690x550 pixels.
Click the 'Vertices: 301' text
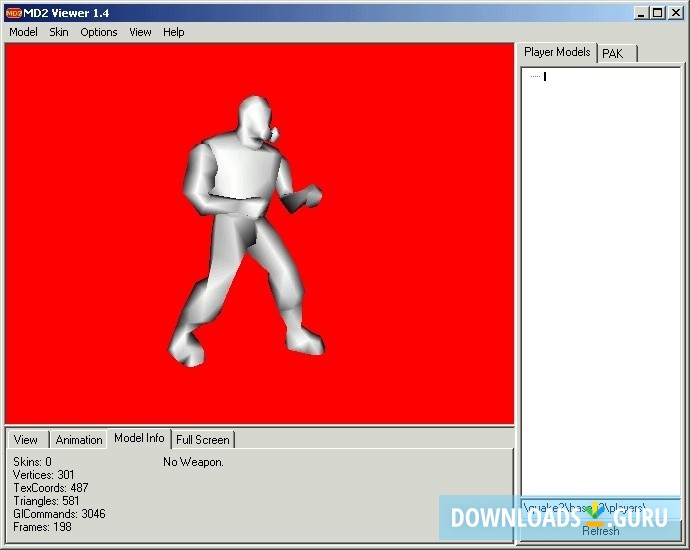point(44,475)
